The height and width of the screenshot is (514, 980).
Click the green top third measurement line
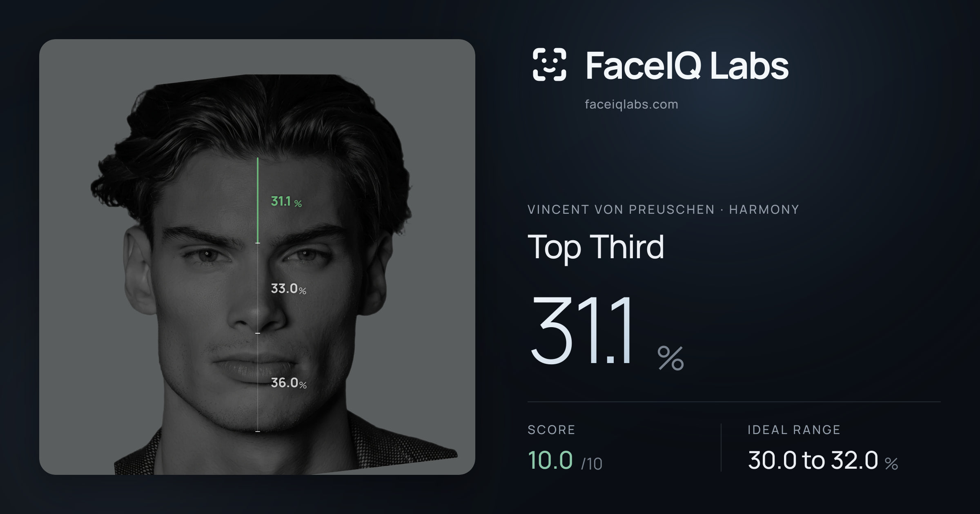click(x=258, y=200)
